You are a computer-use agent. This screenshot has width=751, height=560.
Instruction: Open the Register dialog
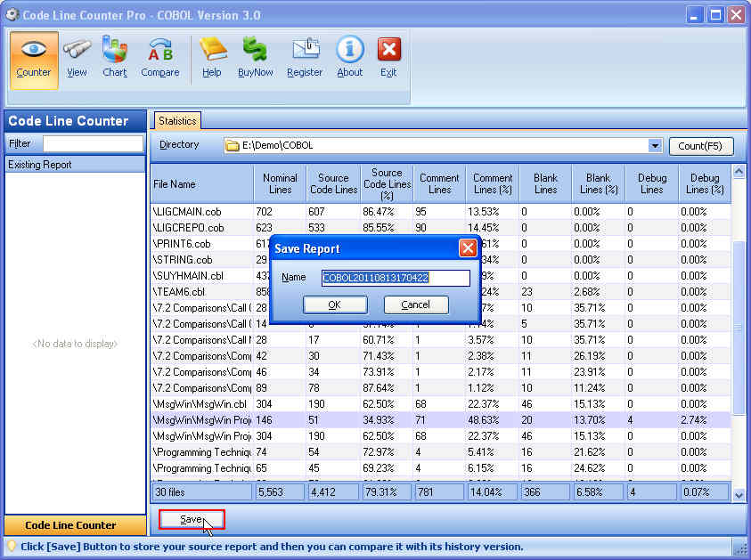(305, 57)
